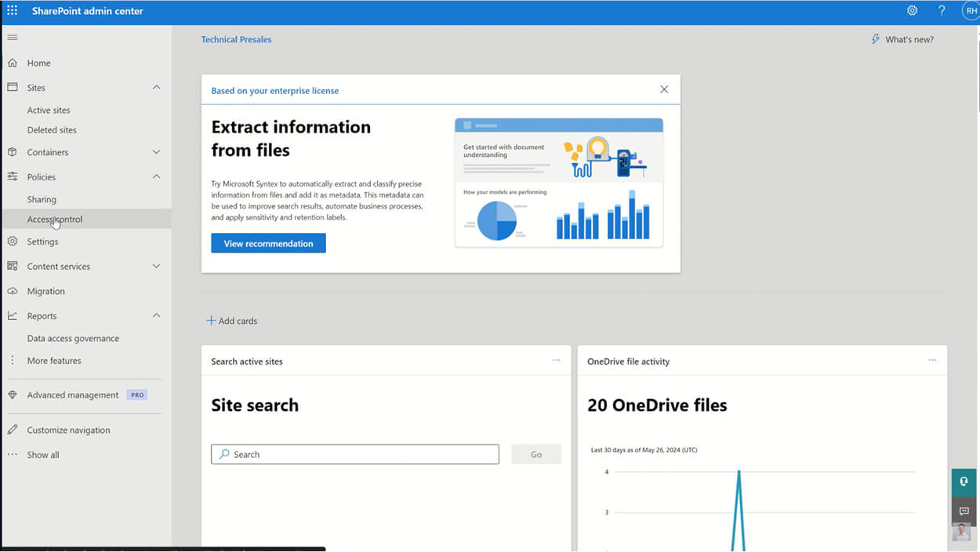This screenshot has height=552, width=980.
Task: Open the Settings gear in the top bar
Action: pos(912,11)
